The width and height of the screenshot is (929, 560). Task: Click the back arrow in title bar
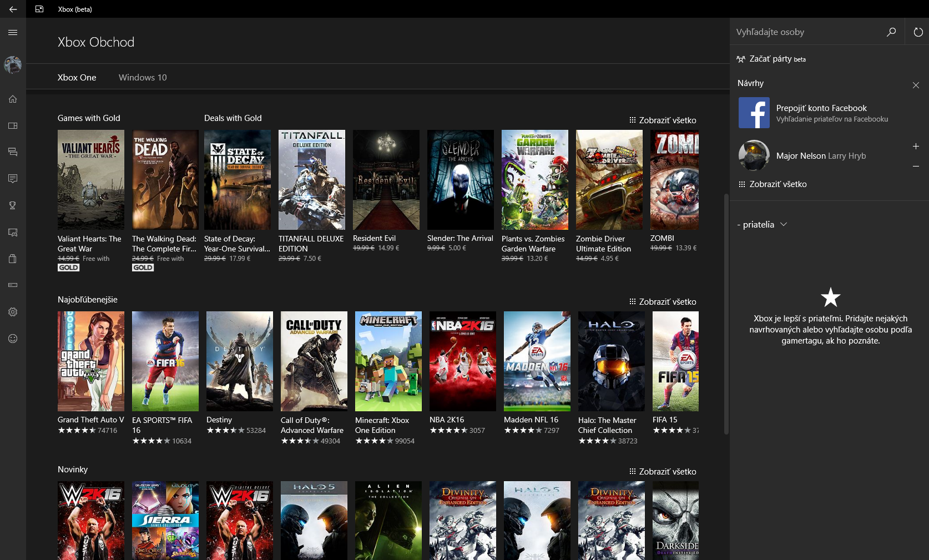[13, 9]
